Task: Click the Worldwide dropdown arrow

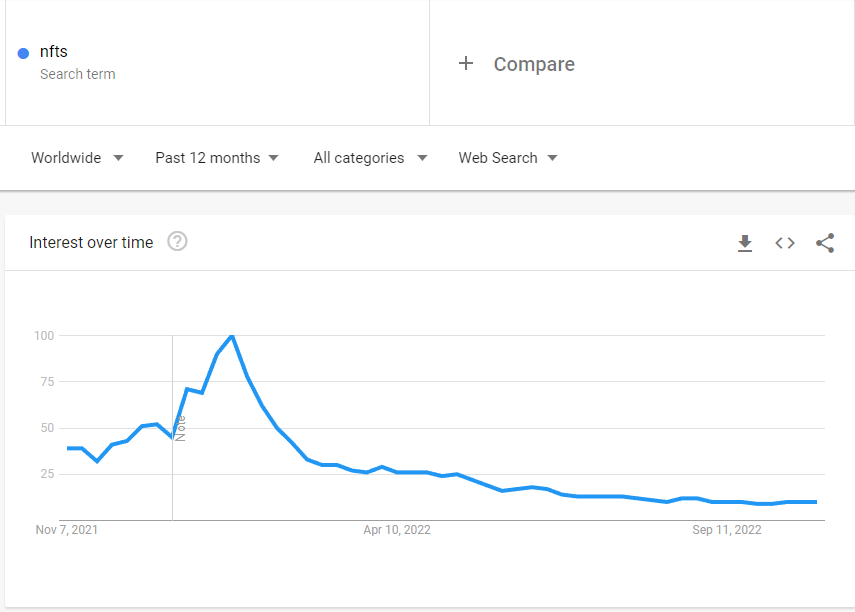Action: [x=118, y=158]
